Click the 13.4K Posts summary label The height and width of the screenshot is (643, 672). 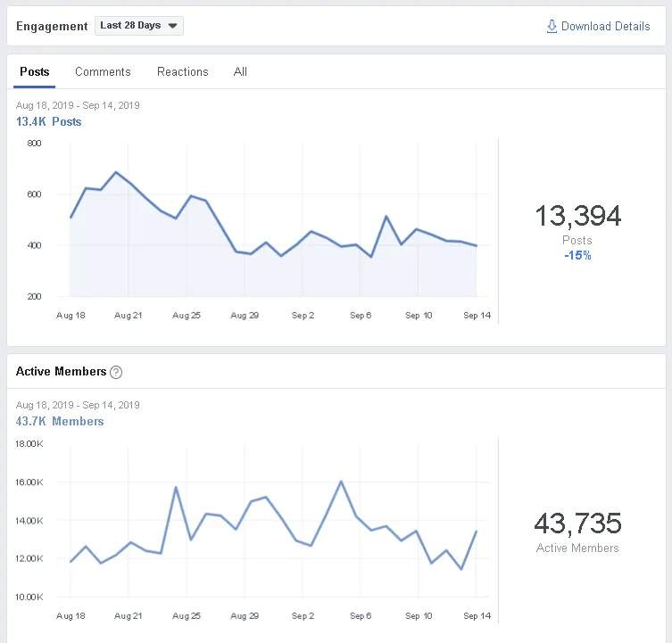[49, 121]
